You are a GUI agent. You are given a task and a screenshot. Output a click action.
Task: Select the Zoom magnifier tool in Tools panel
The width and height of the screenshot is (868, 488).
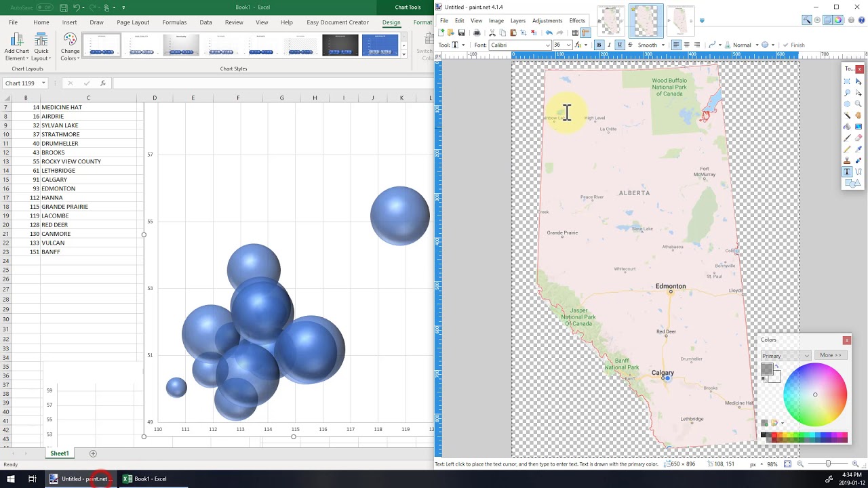[858, 104]
